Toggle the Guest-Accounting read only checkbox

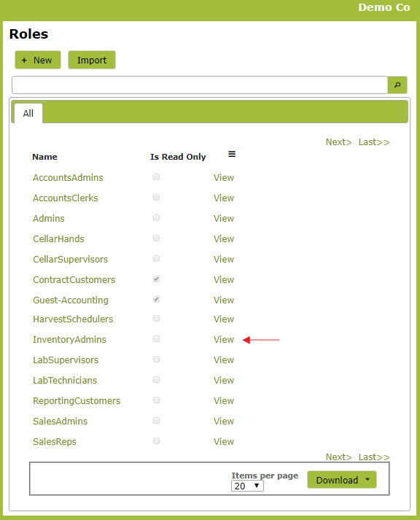[x=157, y=300]
